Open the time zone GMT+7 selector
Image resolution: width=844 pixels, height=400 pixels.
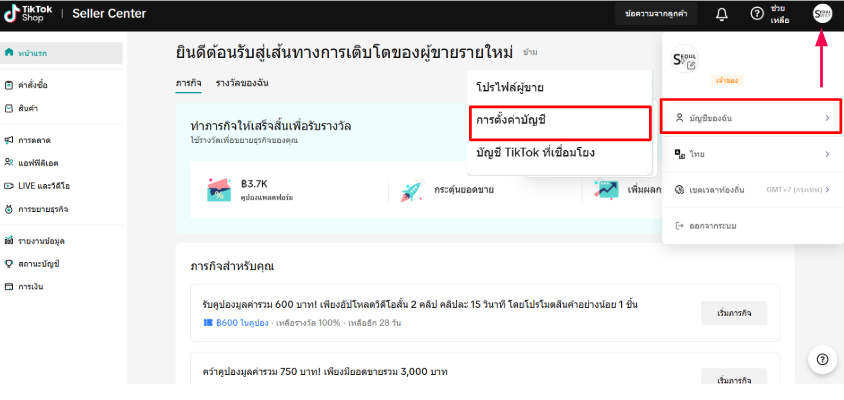pyautogui.click(x=798, y=190)
